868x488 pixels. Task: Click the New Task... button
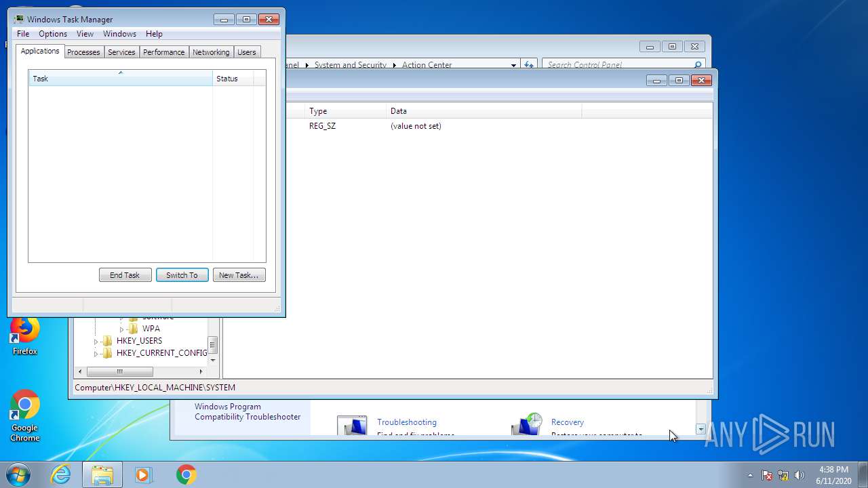point(239,275)
